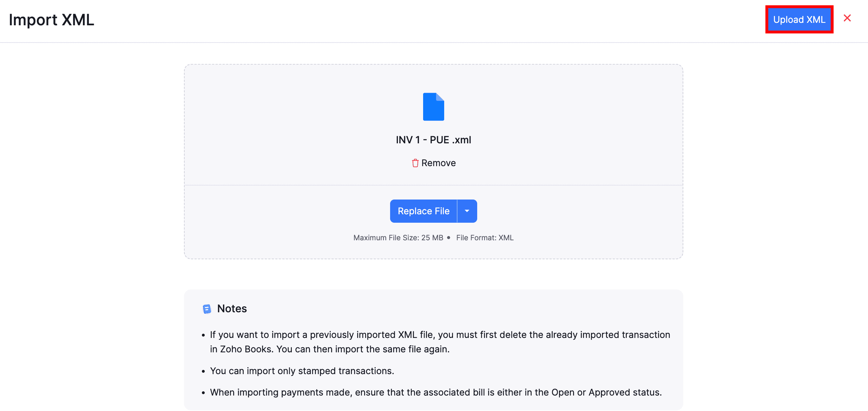Click the Maximum File Size: 25 MB text
The width and height of the screenshot is (868, 411).
(398, 238)
